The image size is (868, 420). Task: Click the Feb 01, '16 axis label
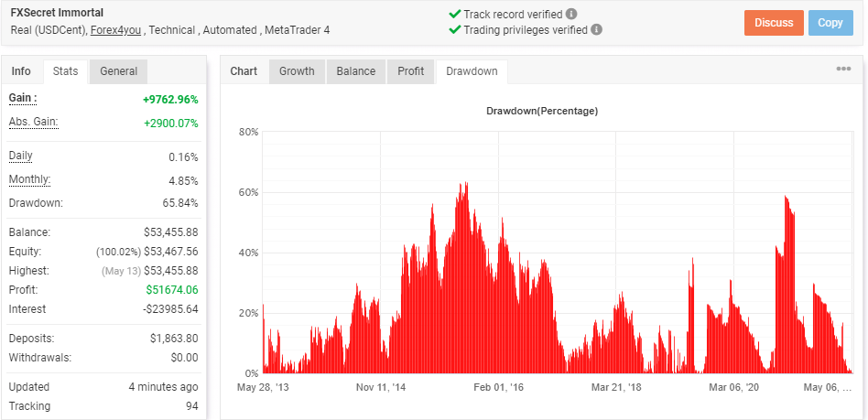pos(499,387)
